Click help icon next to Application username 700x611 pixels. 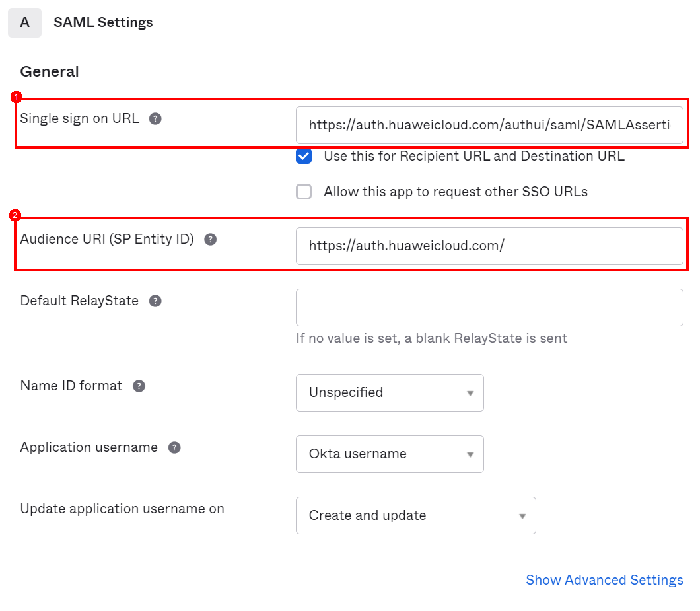tap(174, 448)
